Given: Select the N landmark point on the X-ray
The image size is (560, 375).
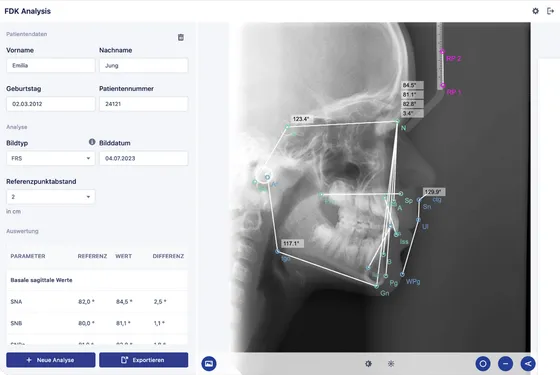Looking at the screenshot, I should (x=398, y=122).
